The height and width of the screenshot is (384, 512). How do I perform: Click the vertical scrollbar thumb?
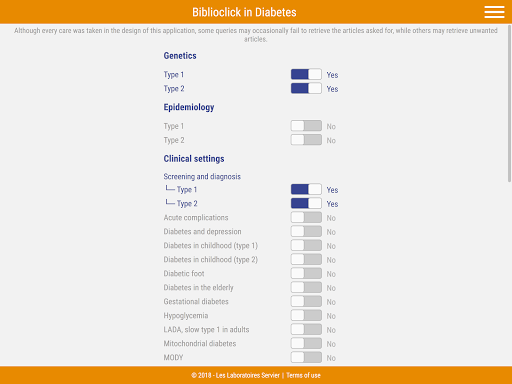(509, 103)
